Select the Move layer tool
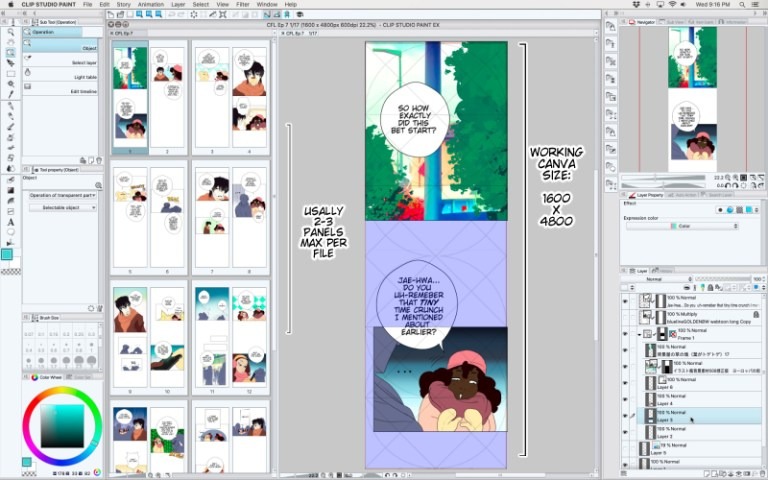The width and height of the screenshot is (768, 480). pyautogui.click(x=11, y=63)
